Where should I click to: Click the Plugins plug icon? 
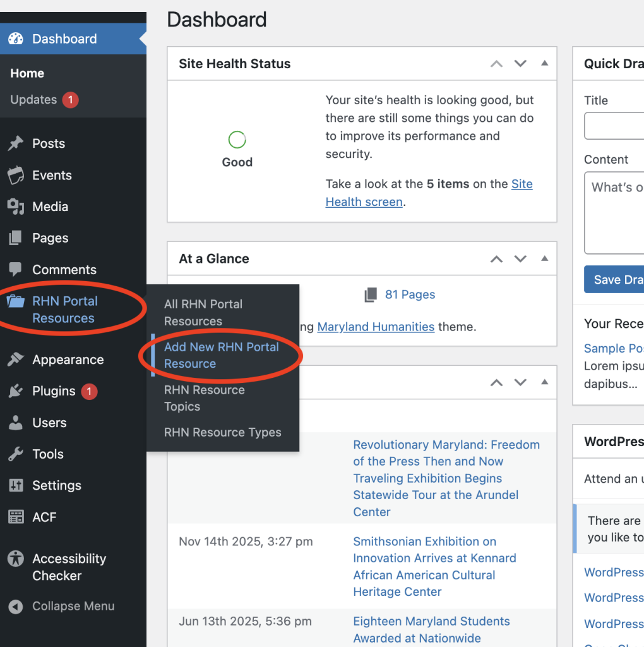[x=16, y=390]
